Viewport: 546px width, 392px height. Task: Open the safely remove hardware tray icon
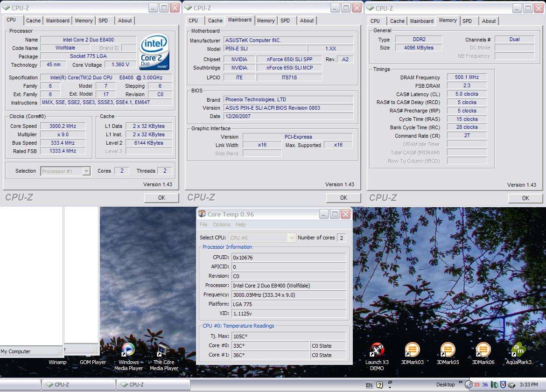511,385
